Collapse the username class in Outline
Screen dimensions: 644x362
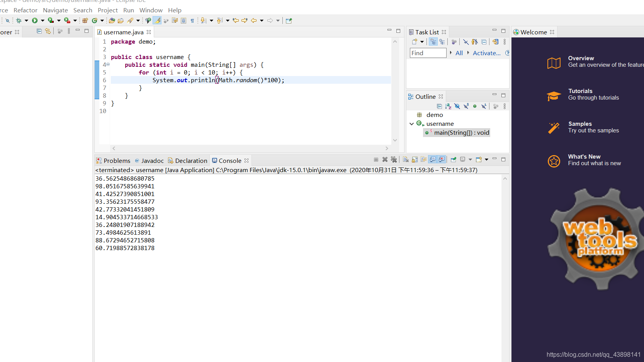click(411, 124)
